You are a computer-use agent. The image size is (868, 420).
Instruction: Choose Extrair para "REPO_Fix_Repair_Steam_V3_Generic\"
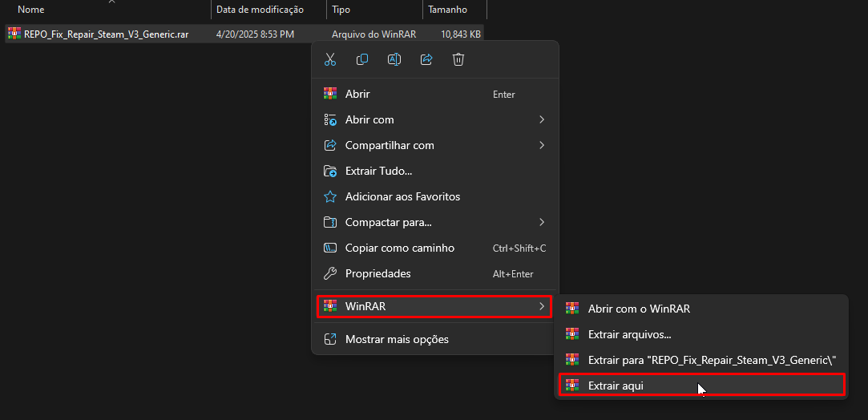point(701,360)
